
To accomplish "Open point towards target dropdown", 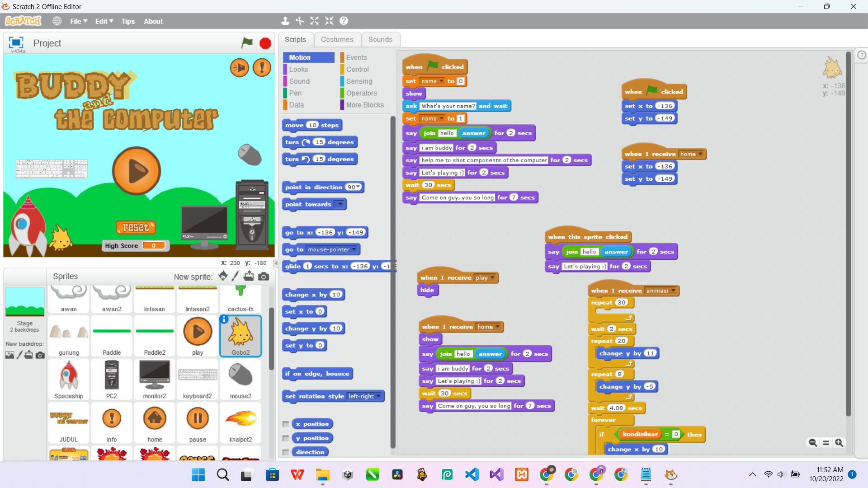I will coord(340,204).
